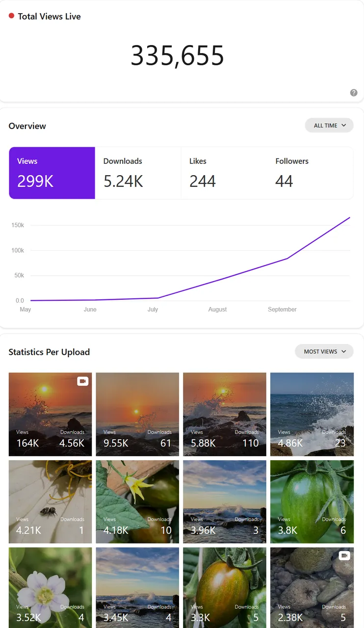Open the Followers statistics tab

coord(310,173)
